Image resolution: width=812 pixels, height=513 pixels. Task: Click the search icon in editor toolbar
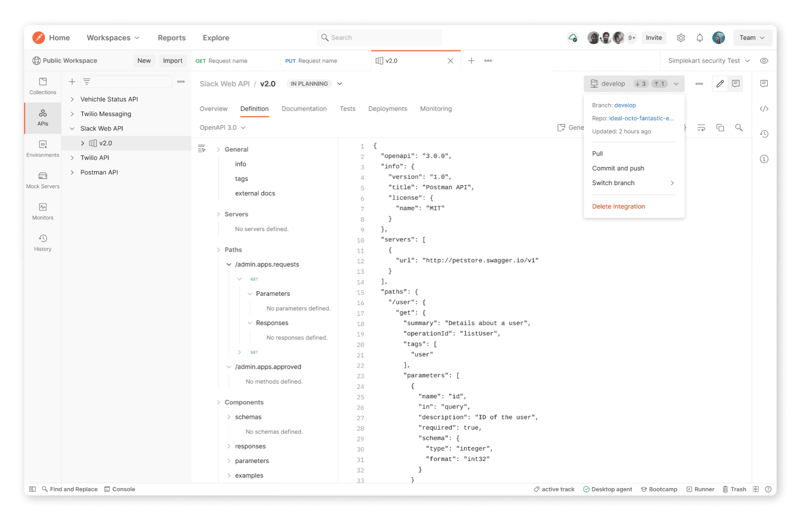click(x=738, y=128)
